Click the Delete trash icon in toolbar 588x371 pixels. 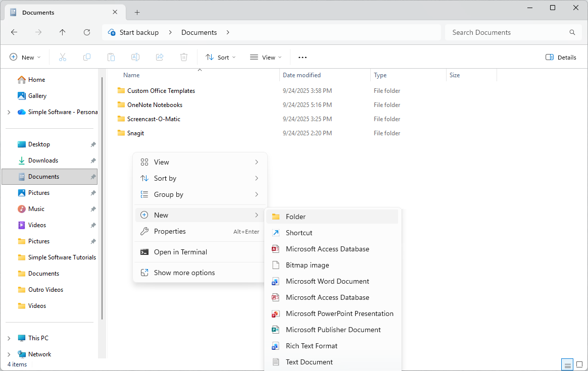(184, 58)
